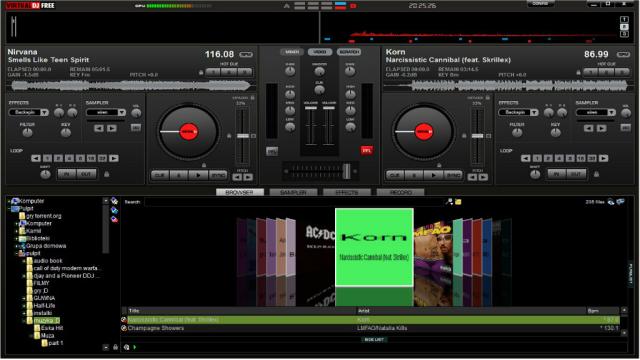The height and width of the screenshot is (360, 640).
Task: Switch to the SAMPLER tab
Action: pos(293,192)
